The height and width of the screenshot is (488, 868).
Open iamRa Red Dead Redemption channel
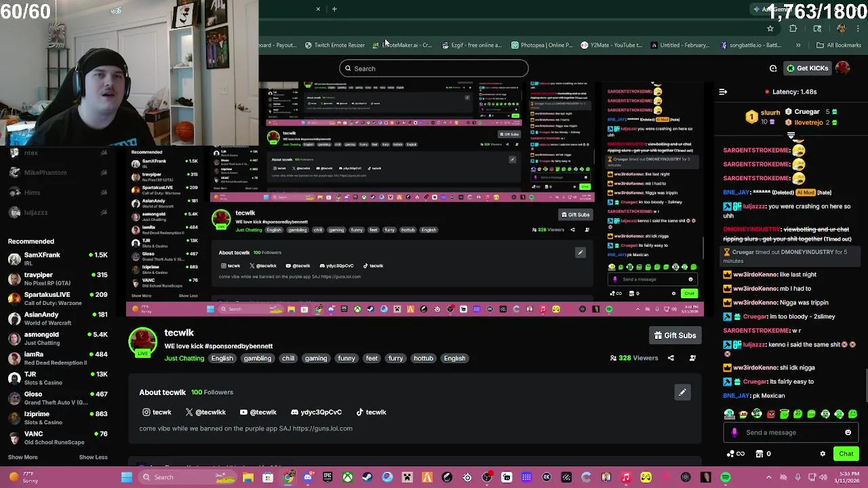[58, 358]
